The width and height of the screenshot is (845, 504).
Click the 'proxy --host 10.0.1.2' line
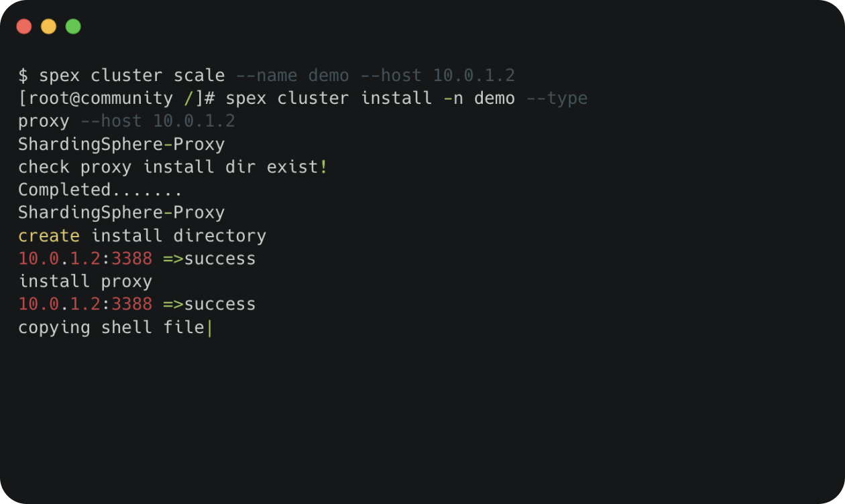[x=127, y=121]
